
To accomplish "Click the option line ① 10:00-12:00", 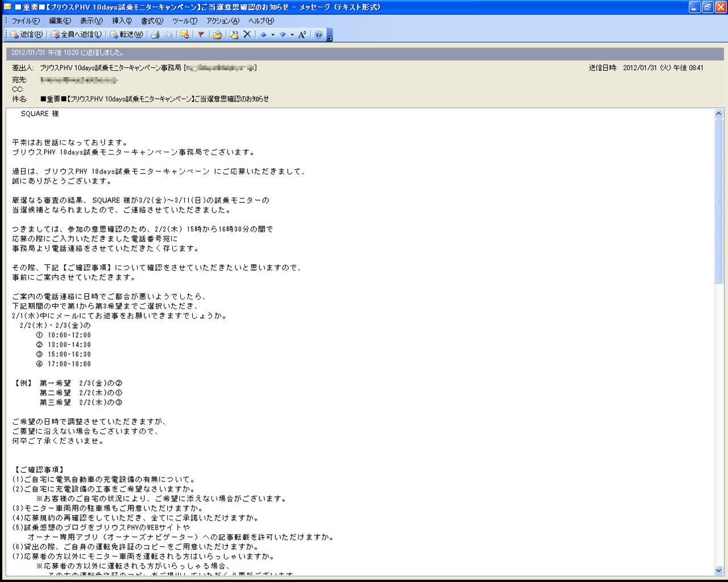I will [63, 335].
